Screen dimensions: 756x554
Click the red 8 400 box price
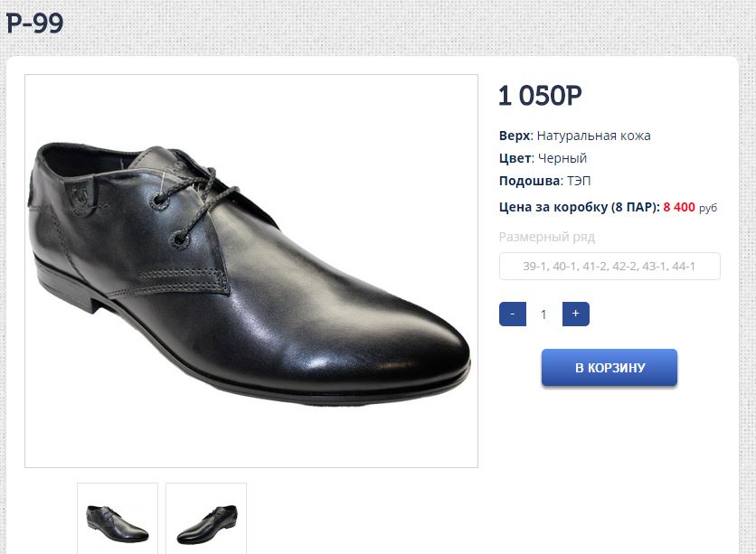coord(679,207)
